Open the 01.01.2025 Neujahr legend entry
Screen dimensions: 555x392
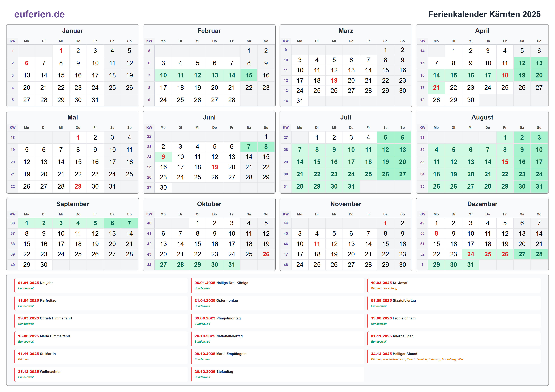click(101, 285)
